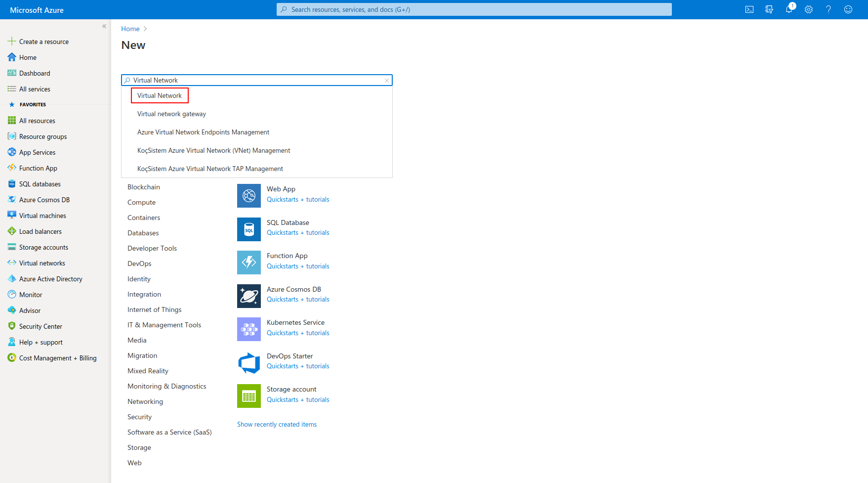Click Function App marketplace tile icon

point(249,263)
